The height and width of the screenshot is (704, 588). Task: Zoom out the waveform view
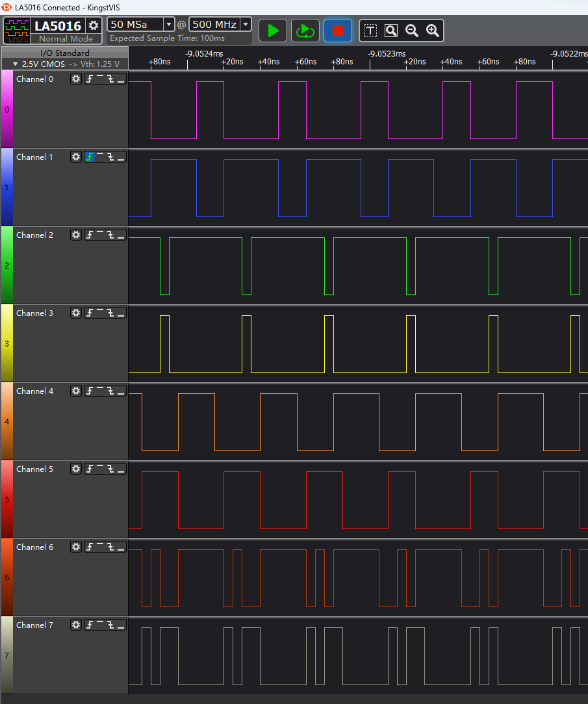pyautogui.click(x=412, y=31)
